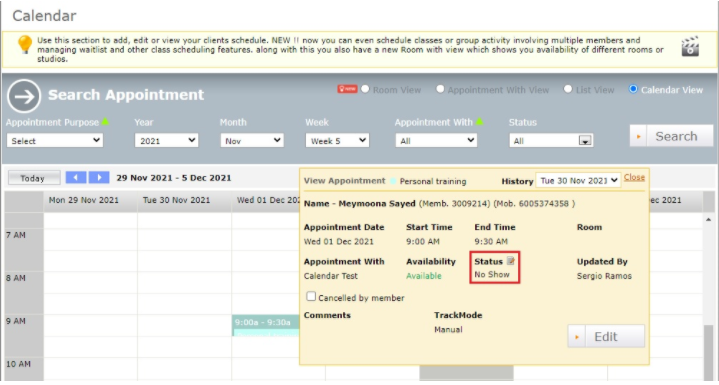Click 'Wed 01 Dec 2021' appointment date value
The width and height of the screenshot is (719, 385).
click(338, 242)
